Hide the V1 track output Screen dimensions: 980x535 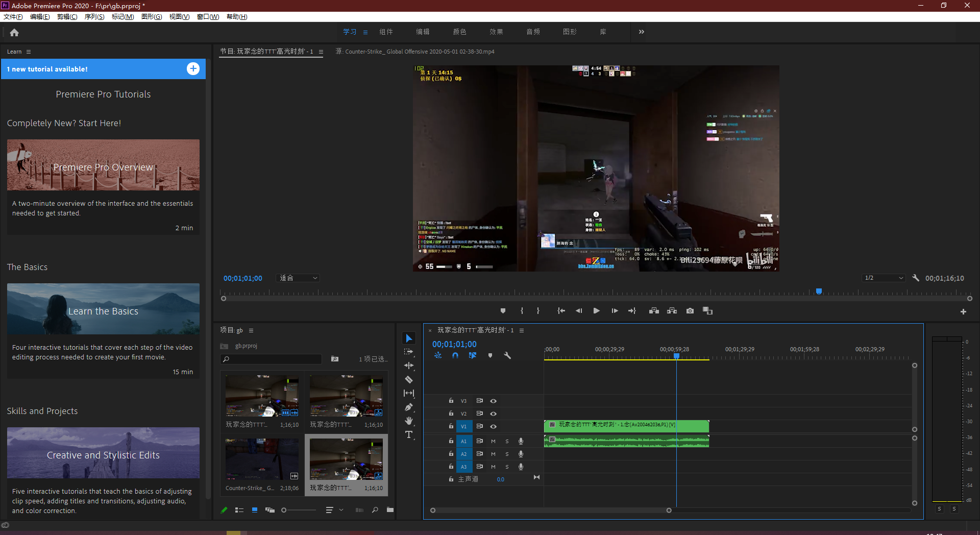493,426
